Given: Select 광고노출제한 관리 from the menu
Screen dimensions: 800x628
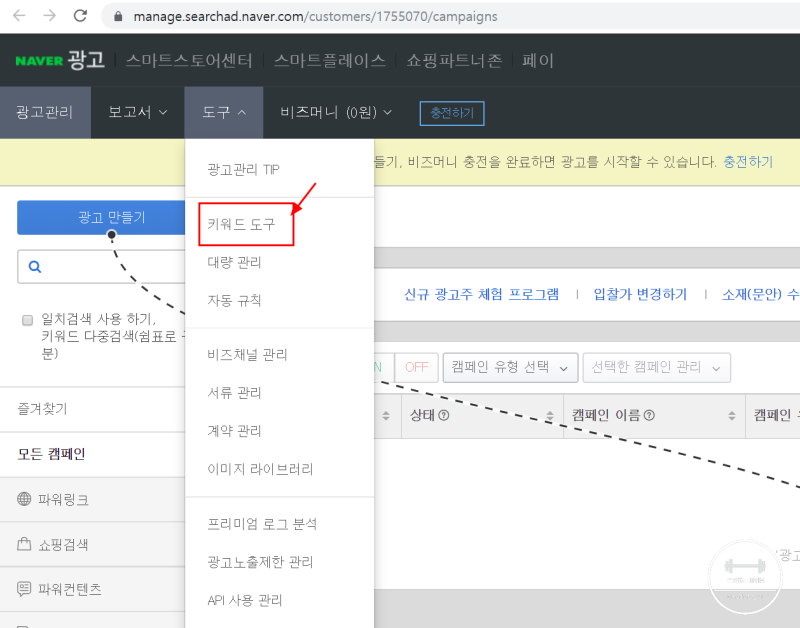Looking at the screenshot, I should tap(260, 562).
